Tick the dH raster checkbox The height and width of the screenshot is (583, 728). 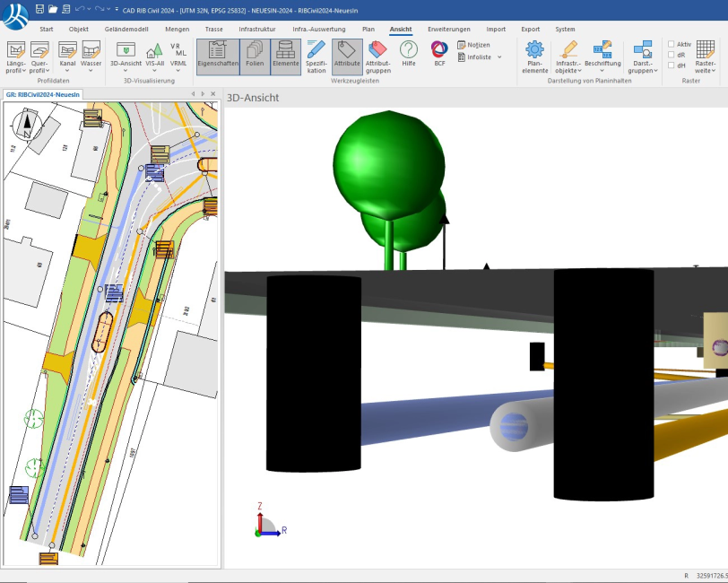[x=671, y=65]
